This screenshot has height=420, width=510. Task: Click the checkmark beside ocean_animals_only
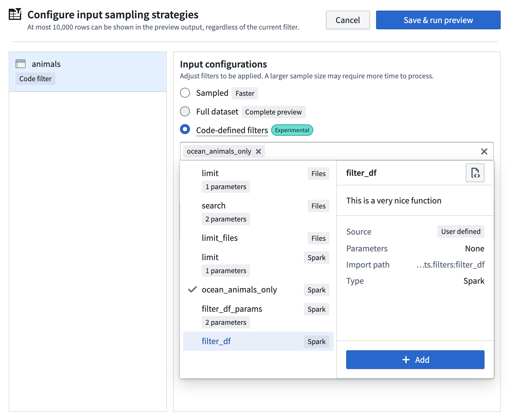[x=192, y=290]
